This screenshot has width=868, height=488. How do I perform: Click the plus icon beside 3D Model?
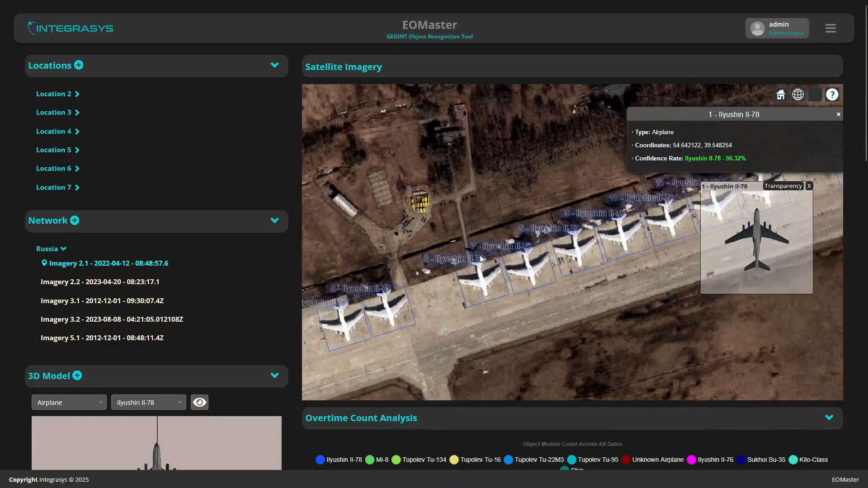point(77,375)
